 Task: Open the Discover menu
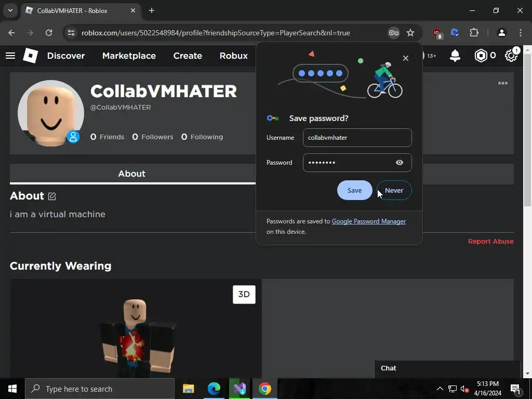[x=66, y=56]
